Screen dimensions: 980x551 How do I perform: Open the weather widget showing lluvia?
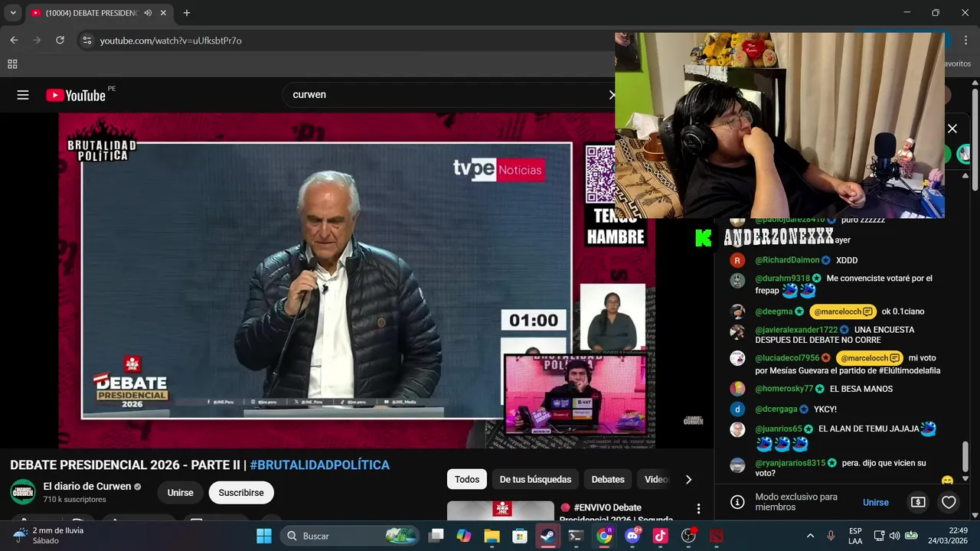49,536
